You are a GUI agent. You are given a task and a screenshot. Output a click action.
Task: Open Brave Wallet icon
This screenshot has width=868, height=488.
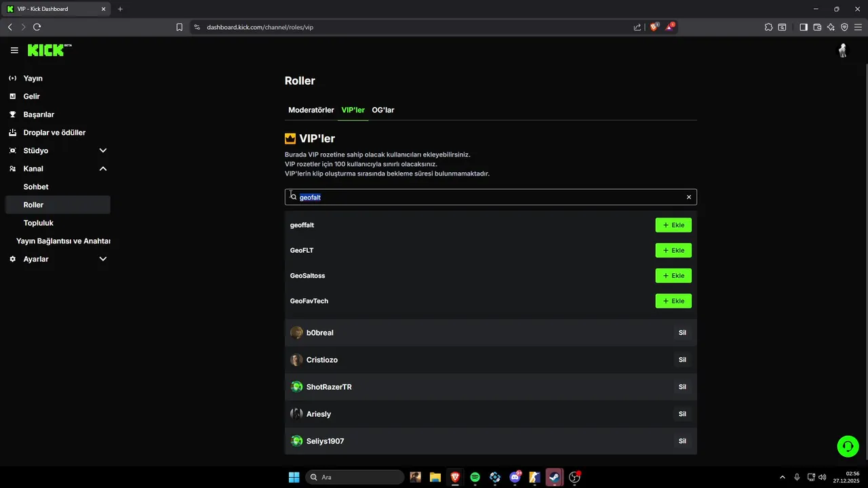[x=817, y=27]
